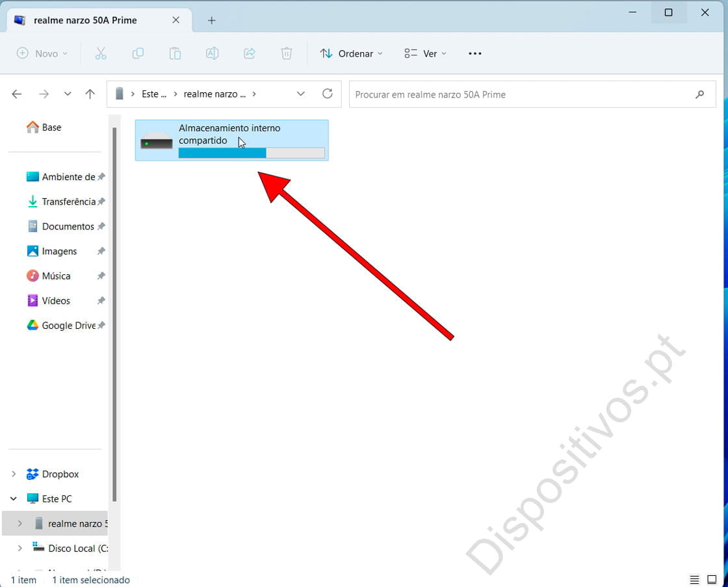Image resolution: width=728 pixels, height=587 pixels.
Task: Open the three-dot more options menu
Action: (475, 53)
